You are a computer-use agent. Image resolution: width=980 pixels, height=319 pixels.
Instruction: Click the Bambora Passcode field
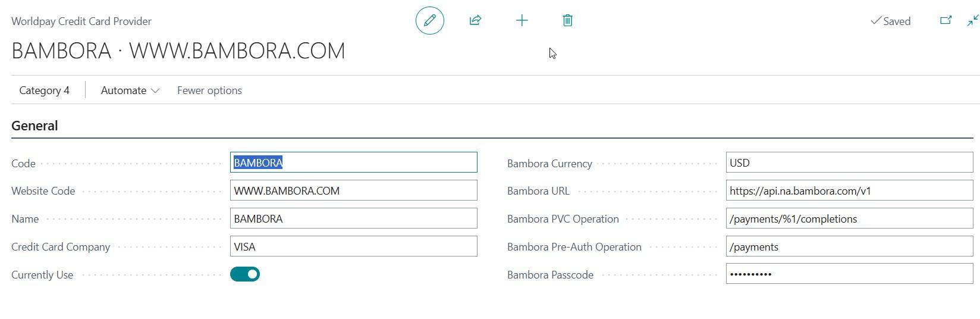(x=849, y=274)
